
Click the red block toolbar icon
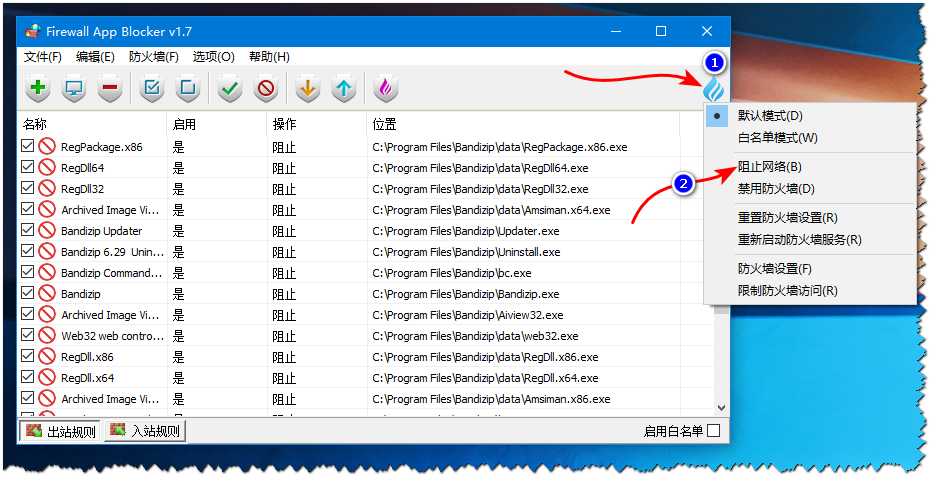(x=266, y=88)
